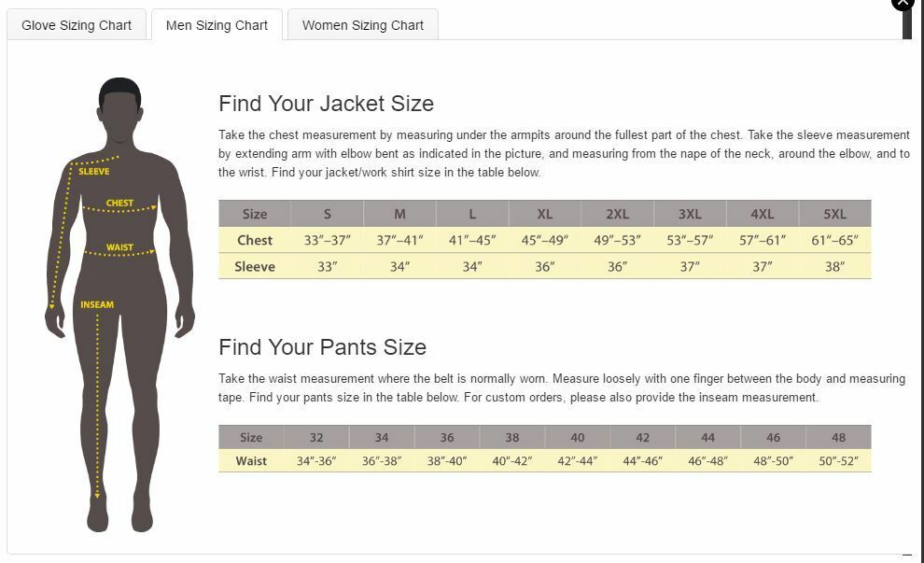The width and height of the screenshot is (924, 563).
Task: Click the CHEST label on the body figure
Action: [119, 203]
